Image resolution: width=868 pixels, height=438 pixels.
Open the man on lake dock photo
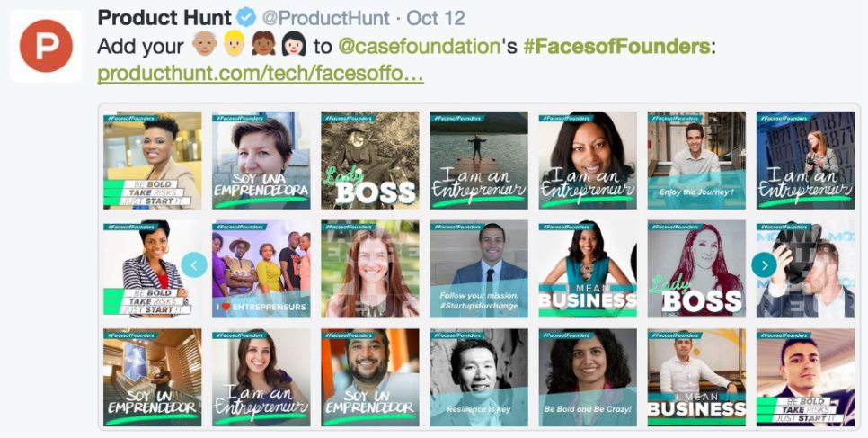tap(479, 160)
